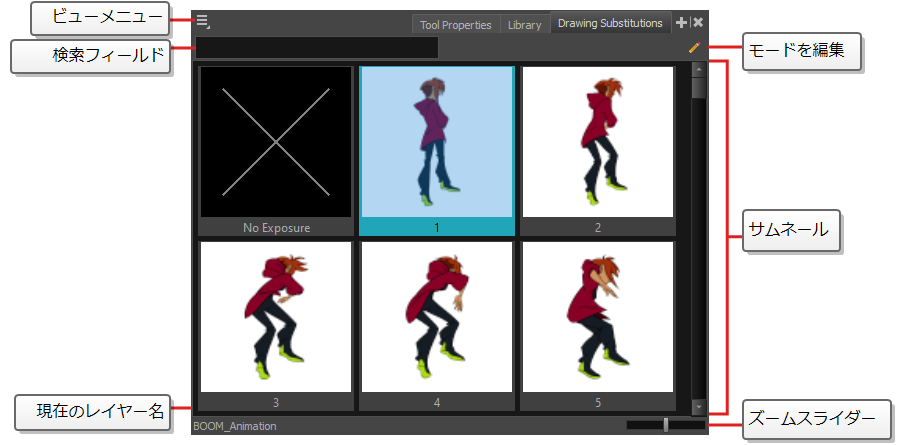
Task: Select drawing thumbnail 2
Action: click(x=598, y=150)
